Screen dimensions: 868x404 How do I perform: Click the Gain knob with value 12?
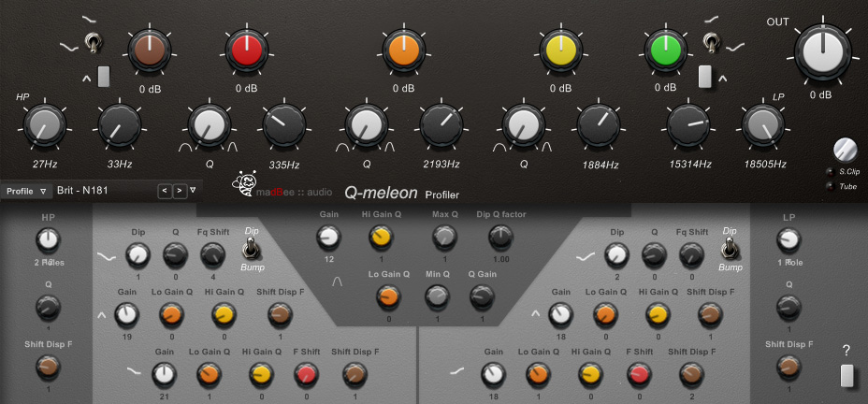point(329,237)
